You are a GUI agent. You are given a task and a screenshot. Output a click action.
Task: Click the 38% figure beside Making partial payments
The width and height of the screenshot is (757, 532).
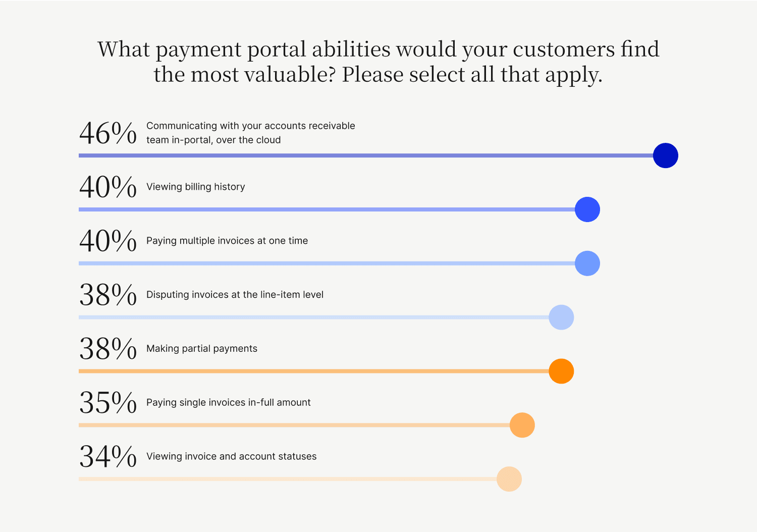tap(108, 349)
